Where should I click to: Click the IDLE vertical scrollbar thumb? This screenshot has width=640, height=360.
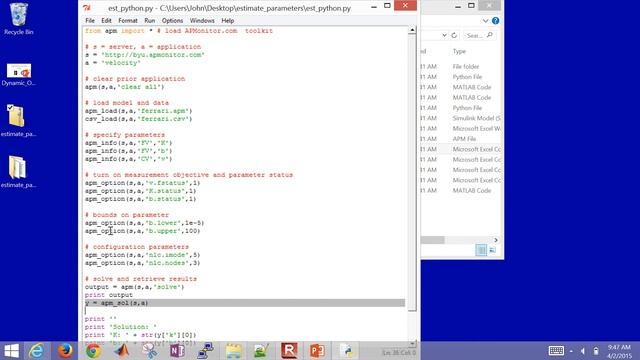412,171
